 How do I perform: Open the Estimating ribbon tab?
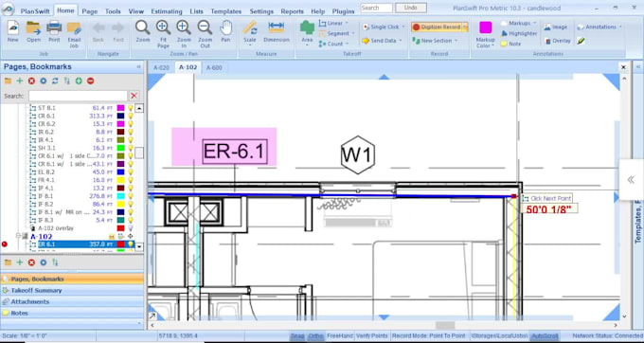[x=167, y=11]
